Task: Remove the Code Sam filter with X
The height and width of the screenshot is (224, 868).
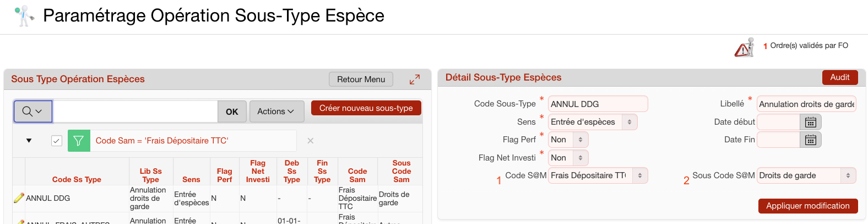Action: click(x=311, y=141)
